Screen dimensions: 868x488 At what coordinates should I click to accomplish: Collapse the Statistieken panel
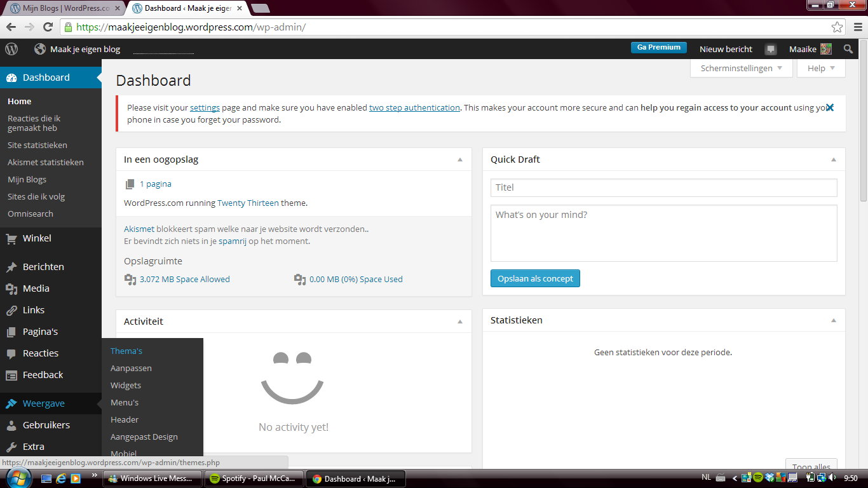coord(834,320)
